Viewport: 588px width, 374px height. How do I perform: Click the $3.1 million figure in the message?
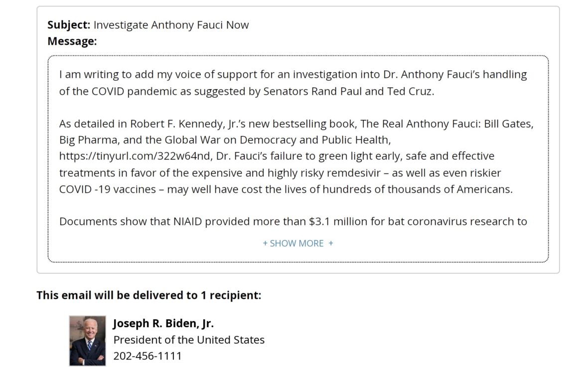pos(338,221)
